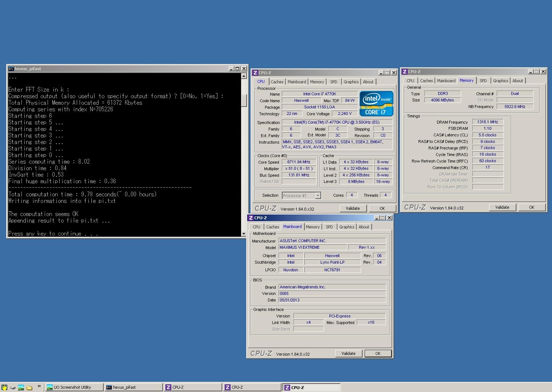The width and height of the screenshot is (552, 392).
Task: Open Mainboard tab in the processor CPU-Z window
Action: click(297, 82)
